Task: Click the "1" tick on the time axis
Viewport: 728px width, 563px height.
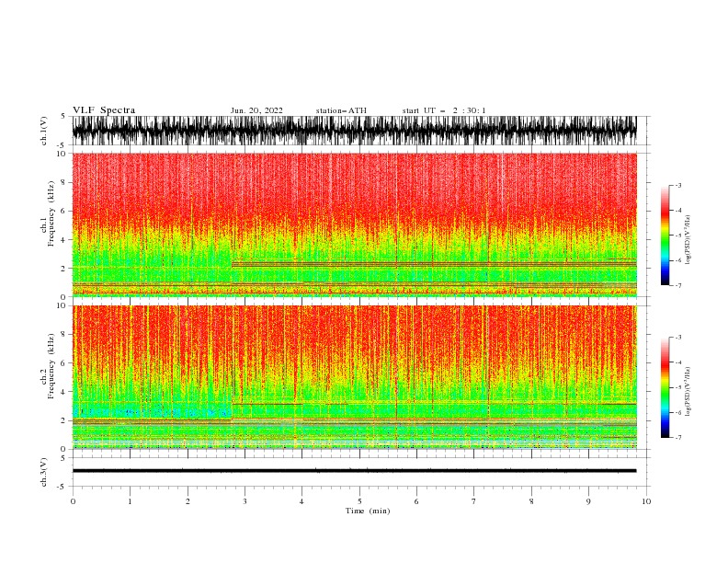Action: point(130,501)
